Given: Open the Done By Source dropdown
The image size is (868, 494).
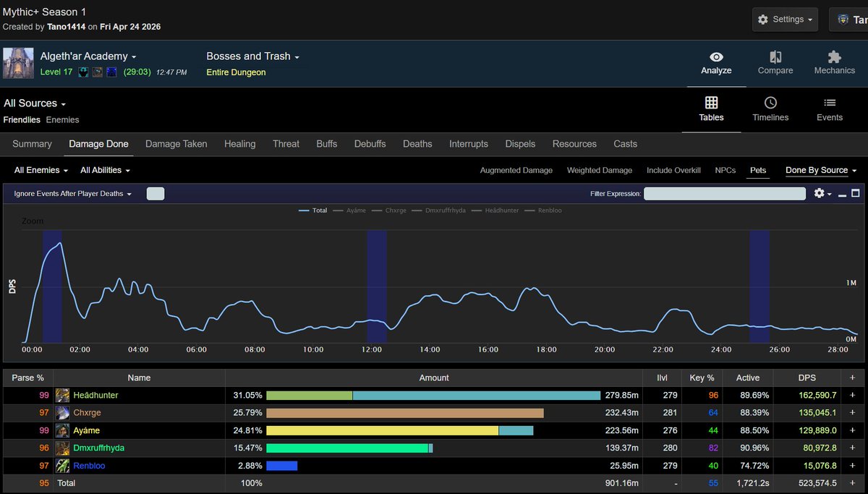Looking at the screenshot, I should (821, 171).
